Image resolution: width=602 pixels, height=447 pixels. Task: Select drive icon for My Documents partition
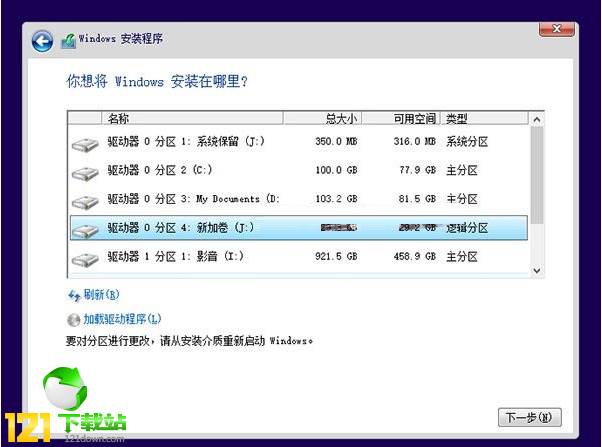(x=85, y=203)
